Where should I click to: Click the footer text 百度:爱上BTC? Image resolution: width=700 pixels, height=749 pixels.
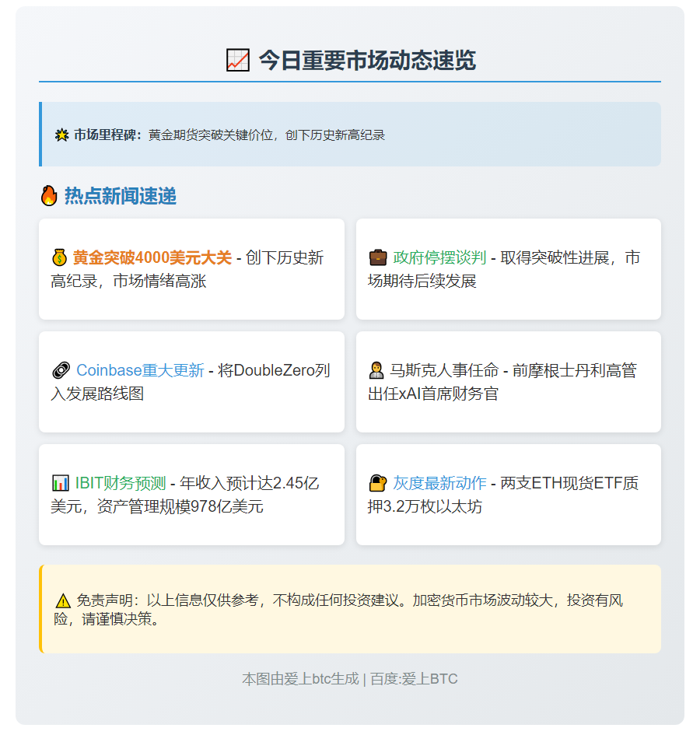click(x=412, y=679)
